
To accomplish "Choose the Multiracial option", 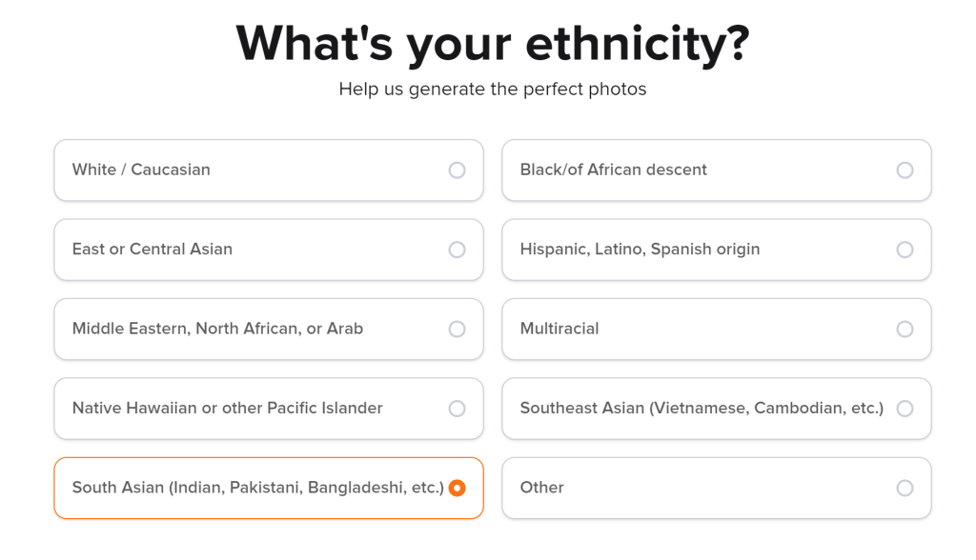I will (x=717, y=329).
